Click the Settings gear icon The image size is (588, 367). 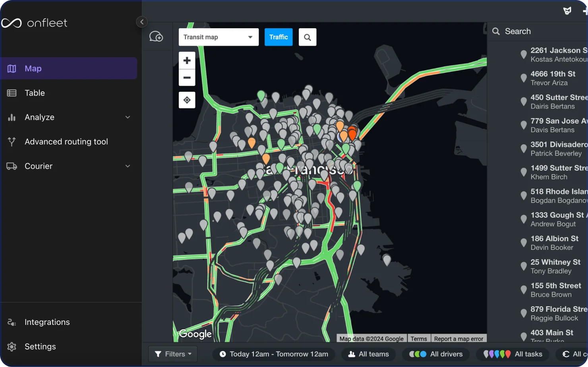12,346
